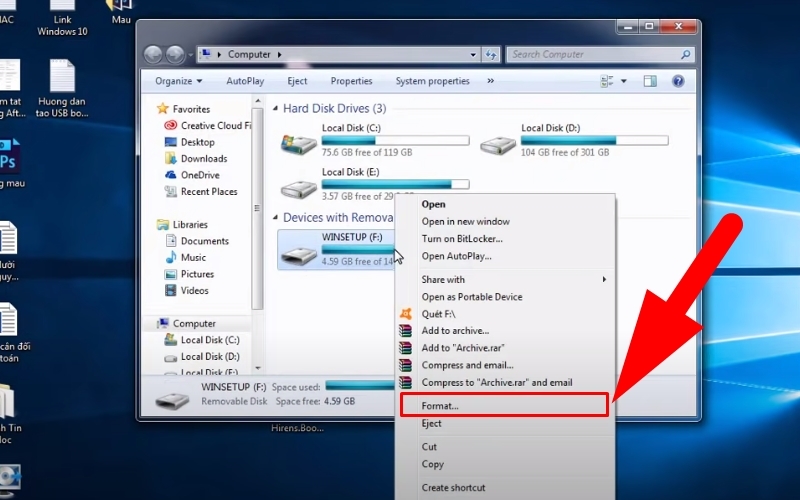Click WinRAR icon next to Add to archive
Screen dimensions: 800x500
click(x=406, y=331)
